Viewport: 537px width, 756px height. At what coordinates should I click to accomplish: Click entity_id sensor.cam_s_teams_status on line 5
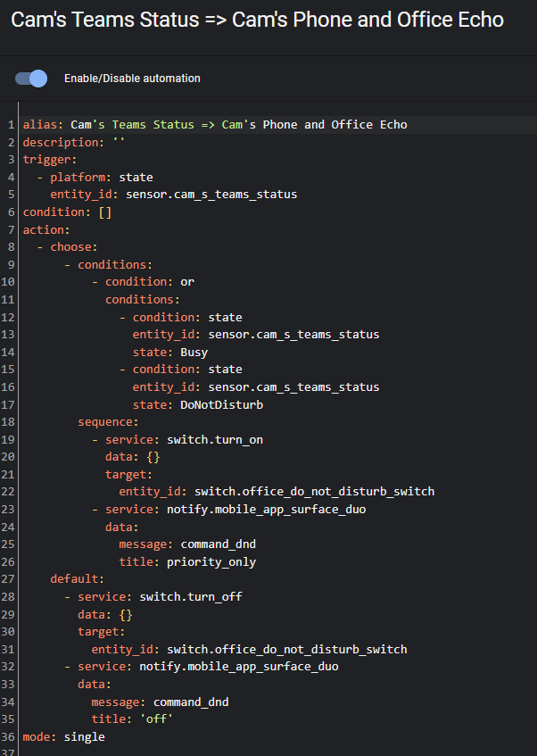tap(174, 195)
